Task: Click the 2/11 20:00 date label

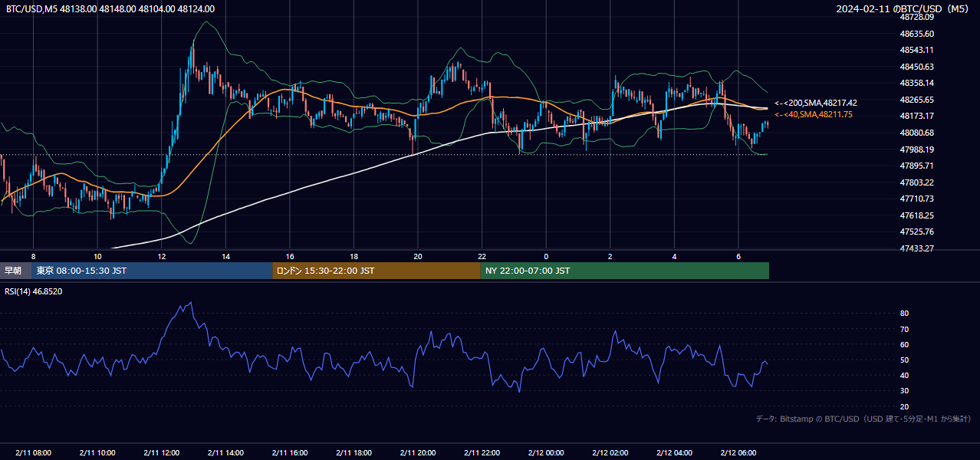Action: tap(418, 453)
